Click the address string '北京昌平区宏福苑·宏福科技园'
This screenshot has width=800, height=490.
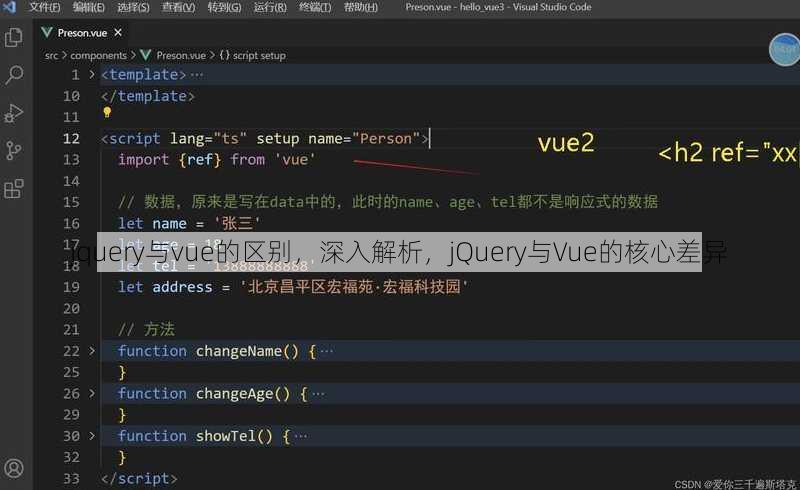point(354,287)
